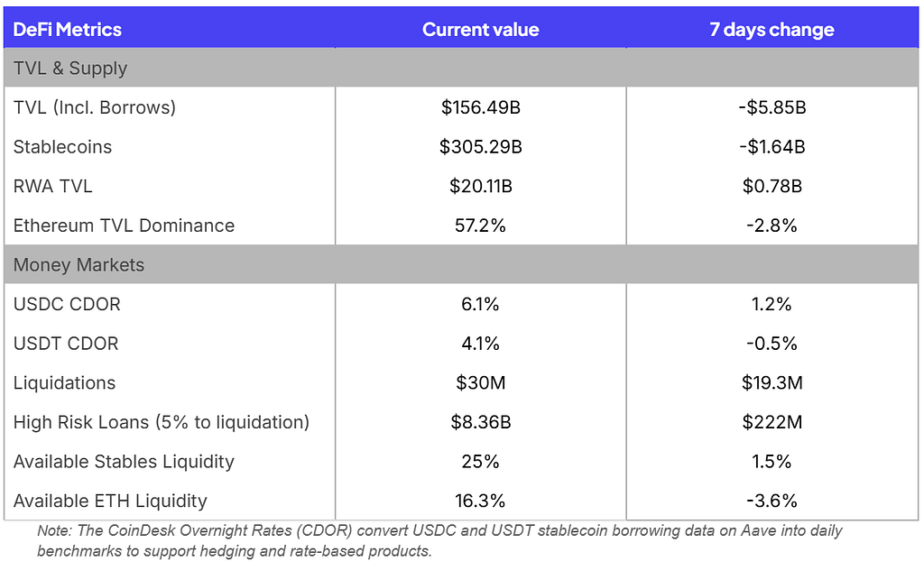Select the RWA TVL label
Screen dimensions: 924x561
pos(52,186)
